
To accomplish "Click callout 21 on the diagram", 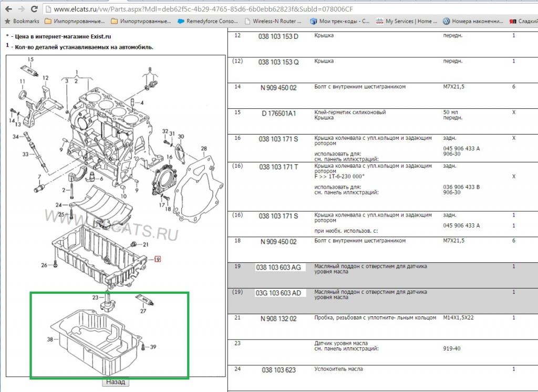I will click(146, 244).
